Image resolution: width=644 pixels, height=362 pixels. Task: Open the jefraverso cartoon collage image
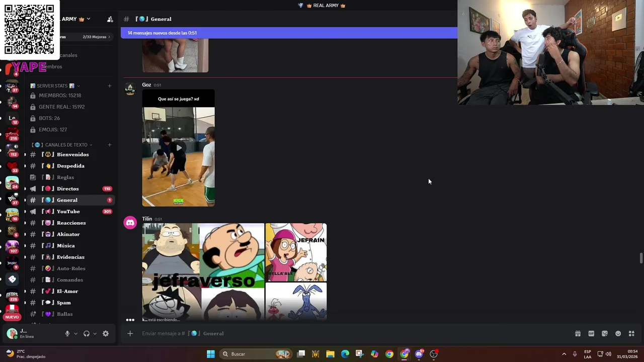click(x=203, y=271)
